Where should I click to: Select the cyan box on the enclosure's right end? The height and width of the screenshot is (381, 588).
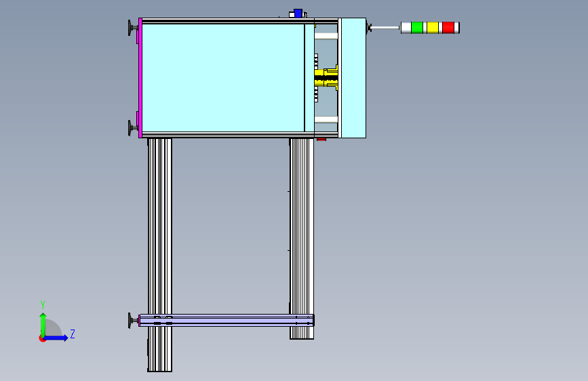tap(353, 78)
